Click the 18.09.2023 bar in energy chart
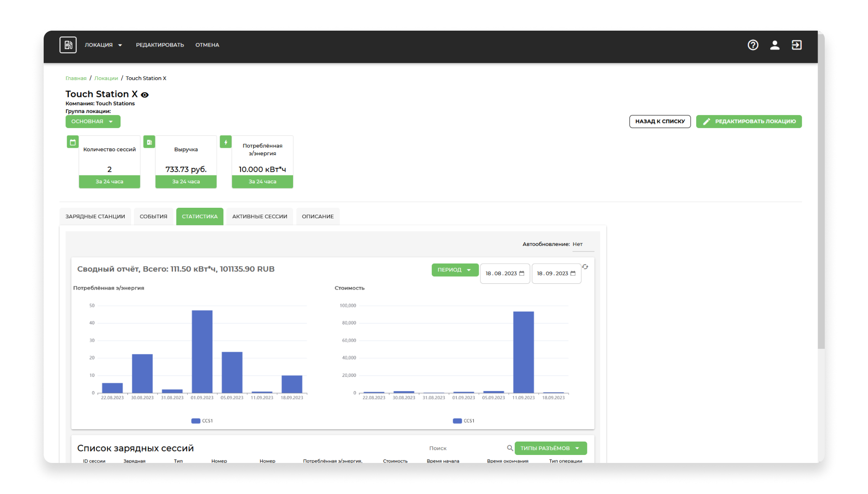 [x=292, y=384]
